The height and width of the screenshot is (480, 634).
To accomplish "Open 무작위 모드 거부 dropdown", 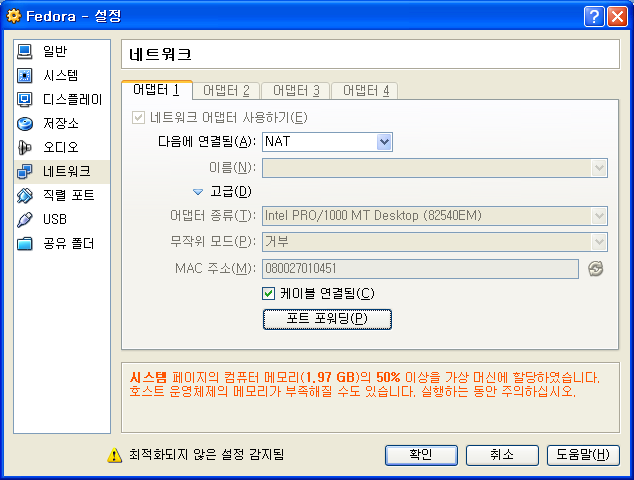I will 435,242.
